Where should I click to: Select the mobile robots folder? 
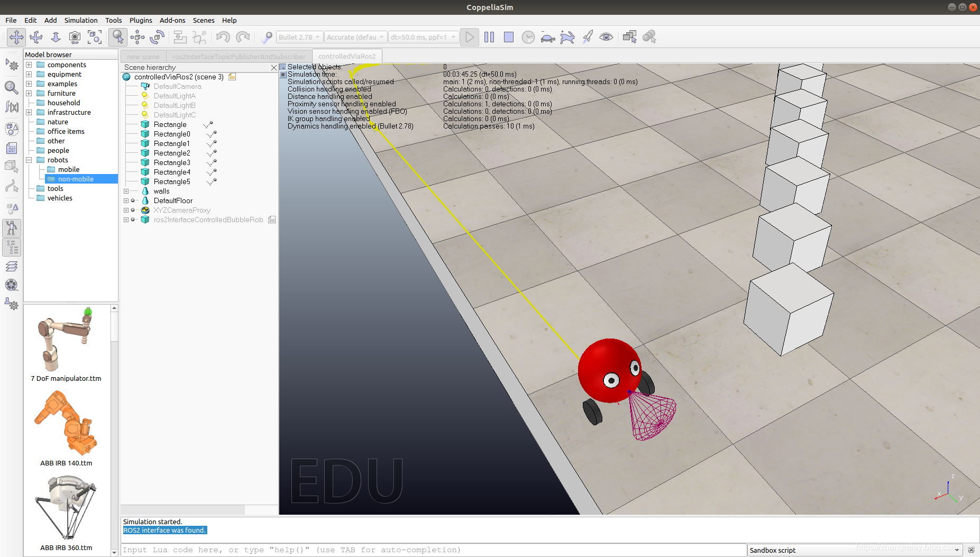pyautogui.click(x=69, y=170)
